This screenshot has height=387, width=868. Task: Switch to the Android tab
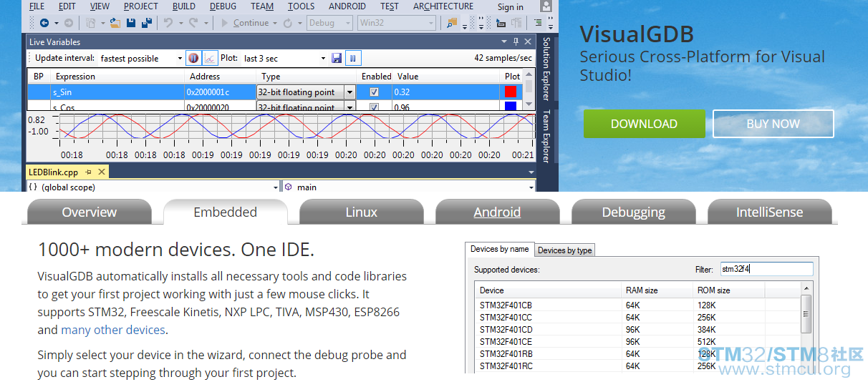pyautogui.click(x=498, y=212)
